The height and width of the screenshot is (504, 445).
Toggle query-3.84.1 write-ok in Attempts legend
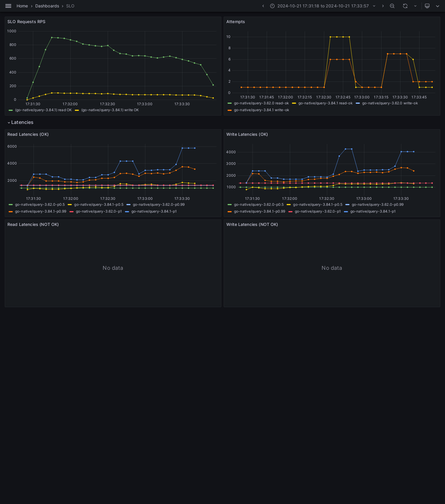261,110
